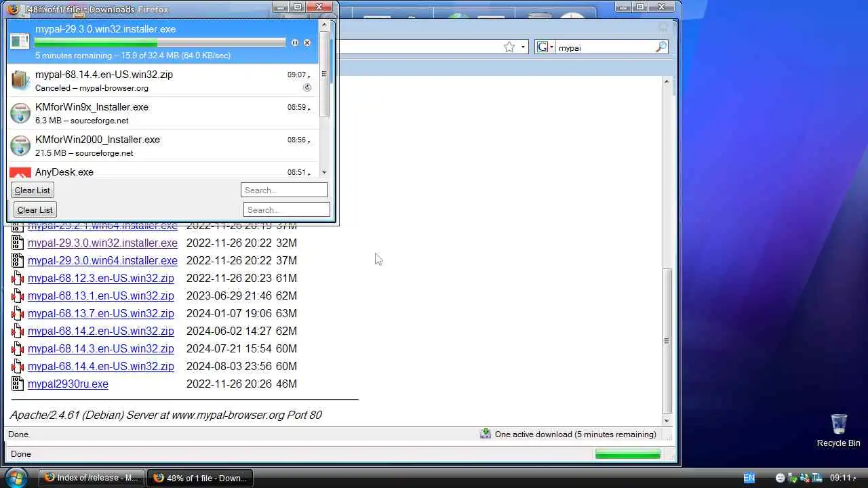Select the AnyDesk.exe download entry
The width and height of the screenshot is (868, 488).
(163, 171)
